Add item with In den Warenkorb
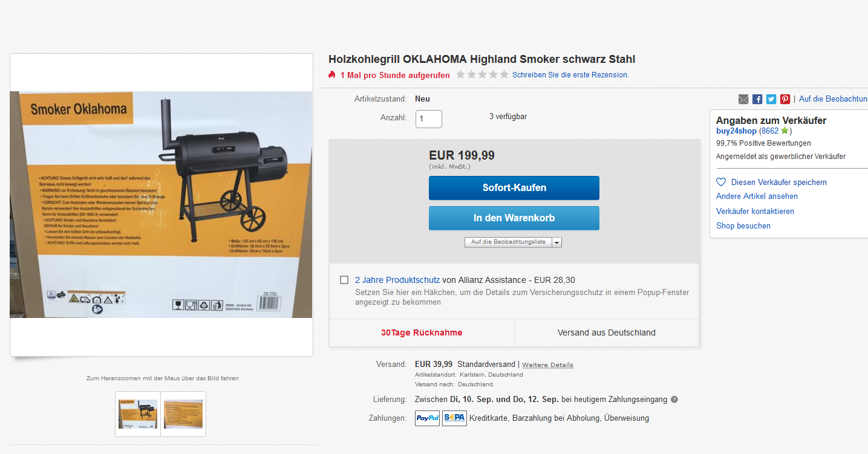Image resolution: width=868 pixels, height=454 pixels. [x=514, y=218]
